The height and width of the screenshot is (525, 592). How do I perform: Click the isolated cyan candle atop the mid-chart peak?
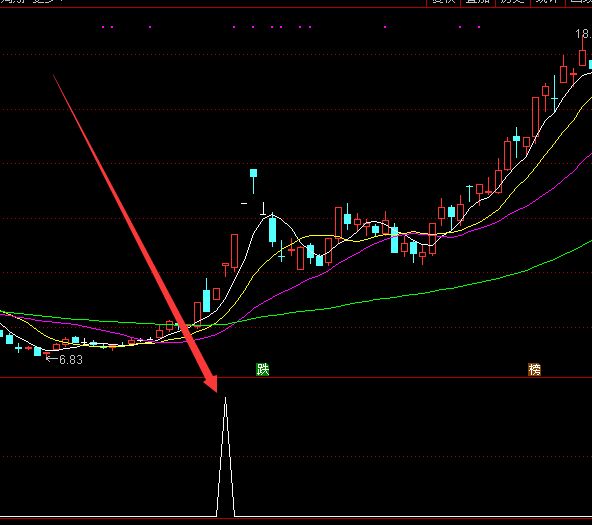[x=253, y=173]
